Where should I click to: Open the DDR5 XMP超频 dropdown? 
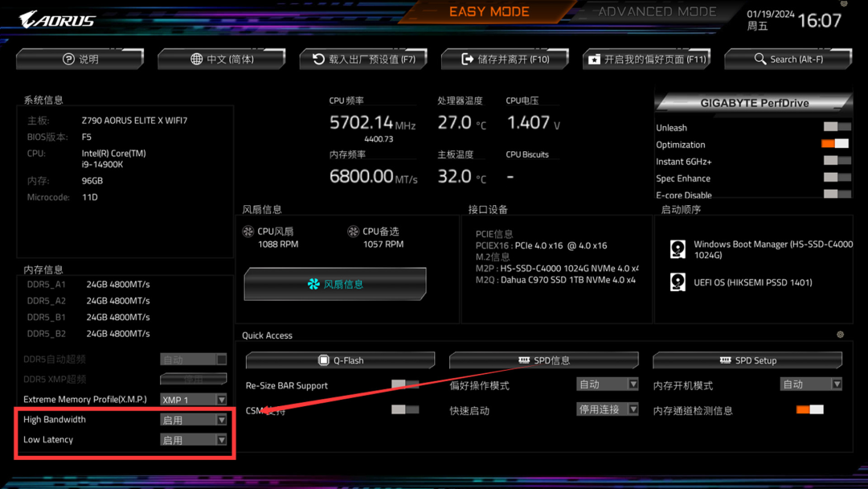[193, 379]
